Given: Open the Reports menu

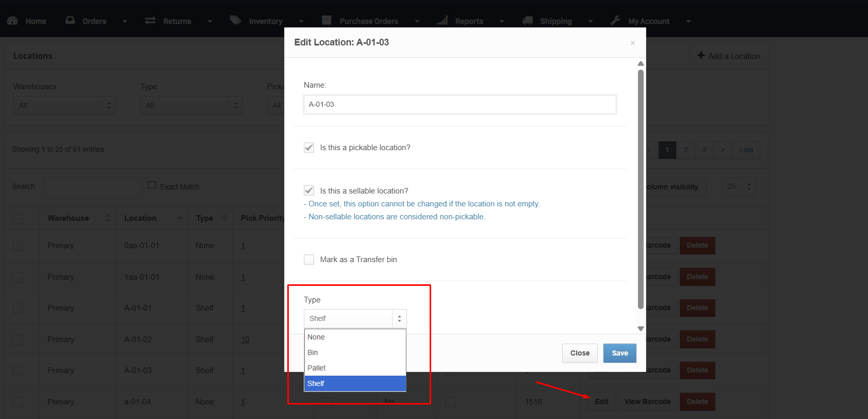Looking at the screenshot, I should point(469,21).
